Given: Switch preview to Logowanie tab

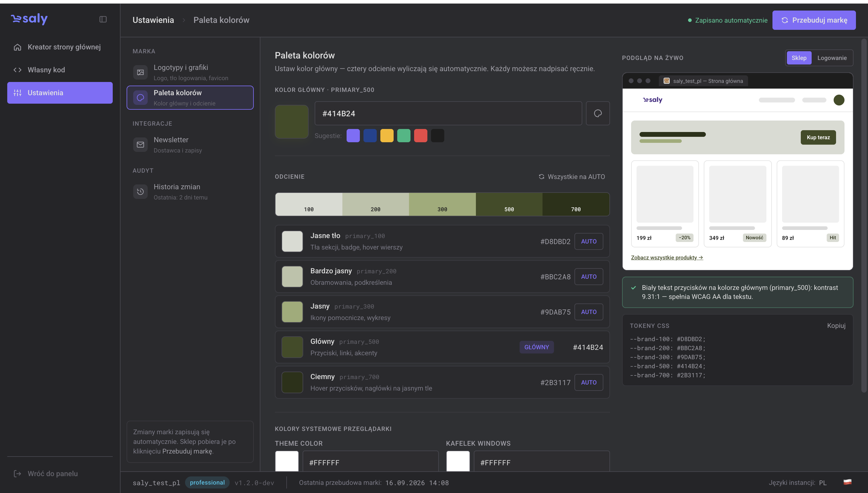Looking at the screenshot, I should tap(832, 58).
